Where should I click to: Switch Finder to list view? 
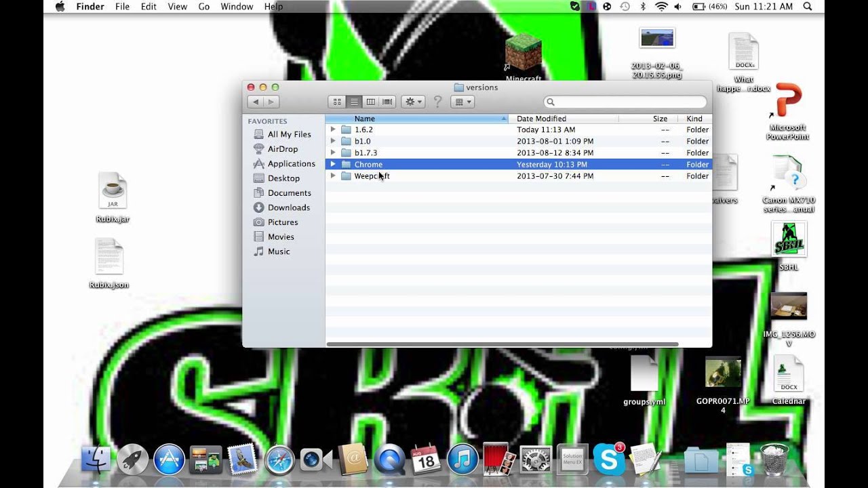[x=353, y=102]
